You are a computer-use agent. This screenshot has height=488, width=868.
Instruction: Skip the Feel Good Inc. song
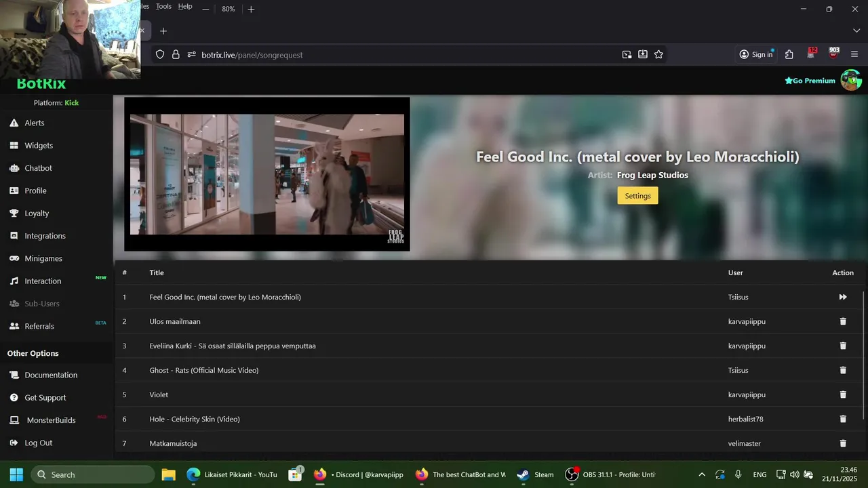tap(843, 297)
